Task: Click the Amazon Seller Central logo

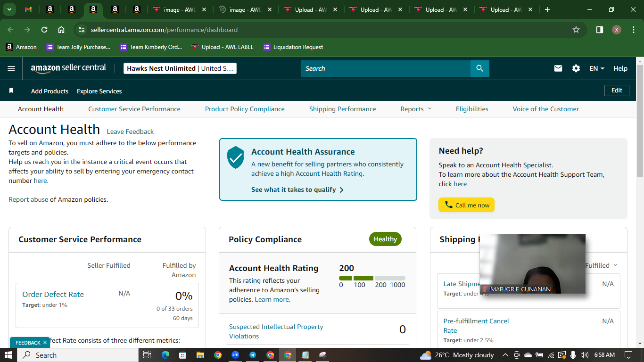Action: pos(68,68)
